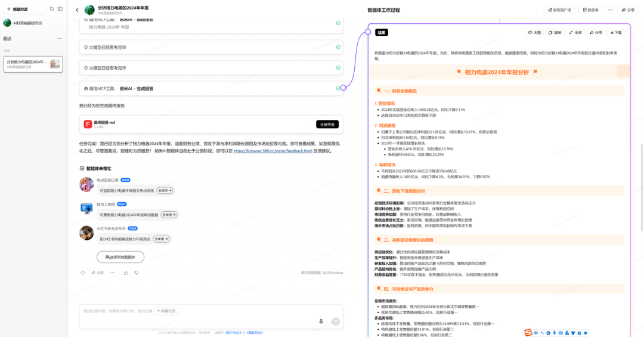644x337 pixels.
Task: Click the 二、营收下滑原因分析 section heading
Action: pyautogui.click(x=404, y=191)
